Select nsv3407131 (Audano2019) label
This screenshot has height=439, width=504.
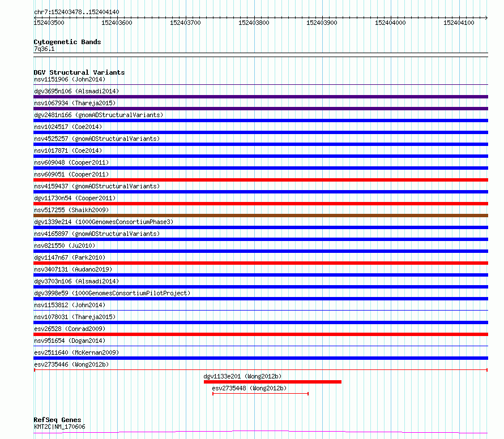pos(73,269)
